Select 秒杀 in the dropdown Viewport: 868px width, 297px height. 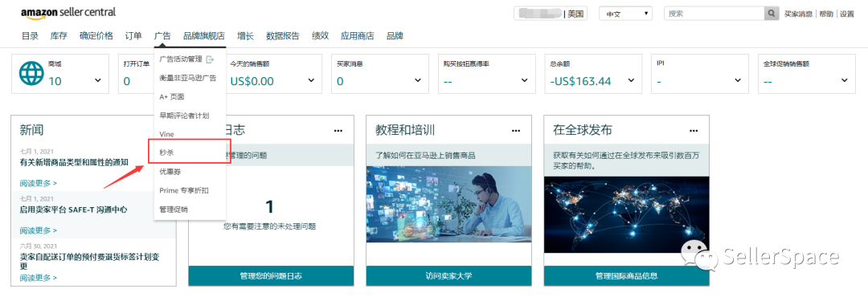coord(166,153)
